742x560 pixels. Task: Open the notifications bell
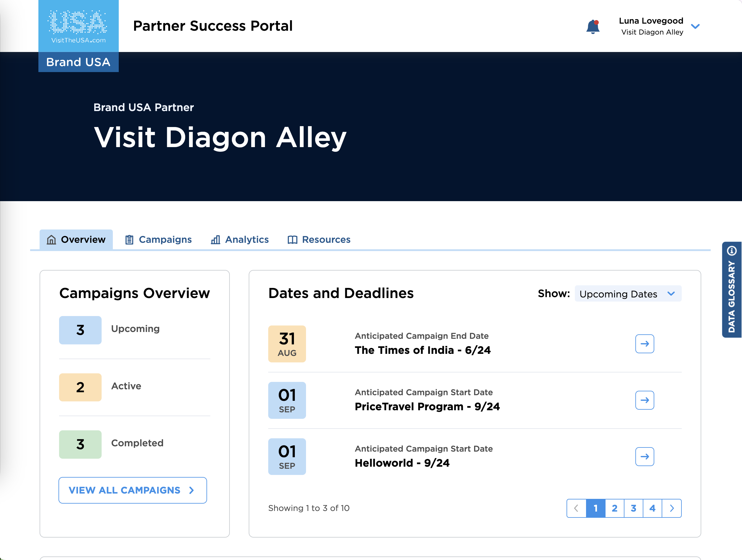[593, 27]
